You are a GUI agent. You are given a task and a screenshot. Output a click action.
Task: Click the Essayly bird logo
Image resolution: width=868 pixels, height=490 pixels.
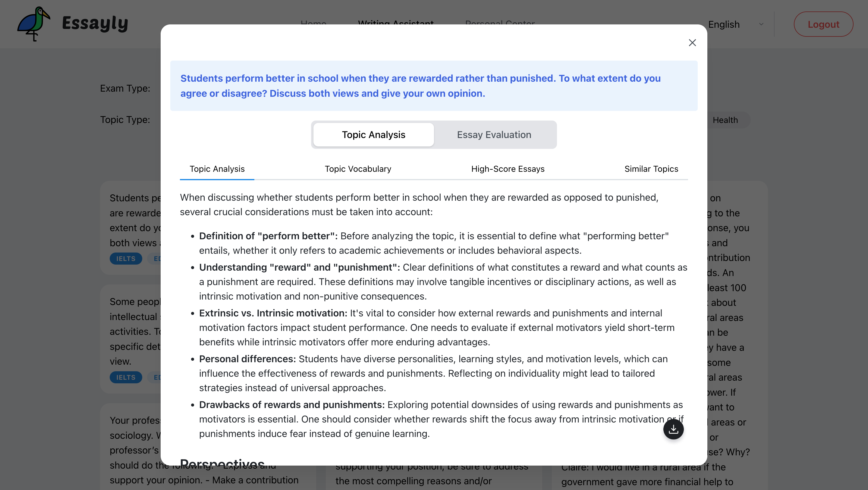(34, 24)
